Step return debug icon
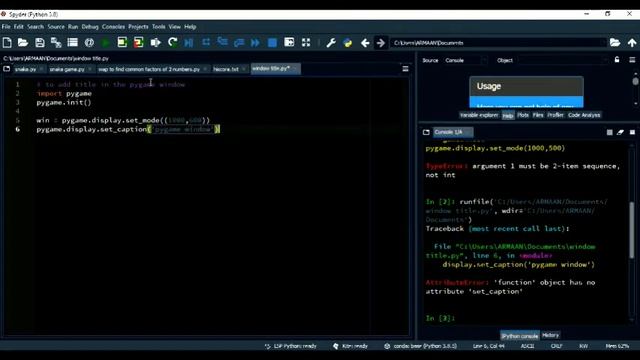 point(239,42)
